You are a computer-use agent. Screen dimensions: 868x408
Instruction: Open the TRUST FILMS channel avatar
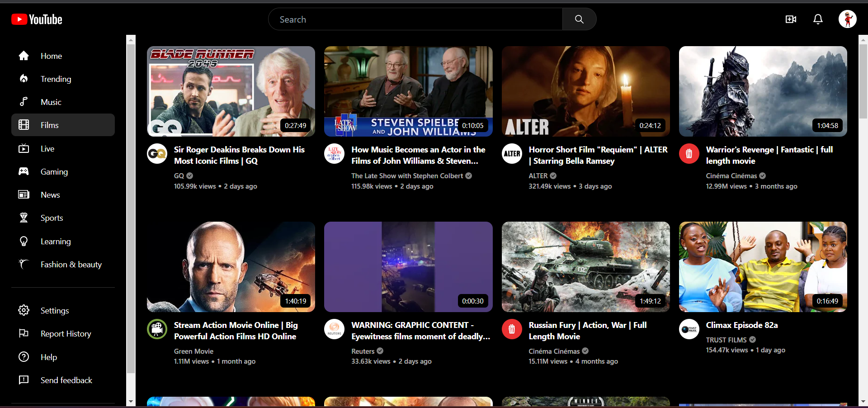[689, 329]
